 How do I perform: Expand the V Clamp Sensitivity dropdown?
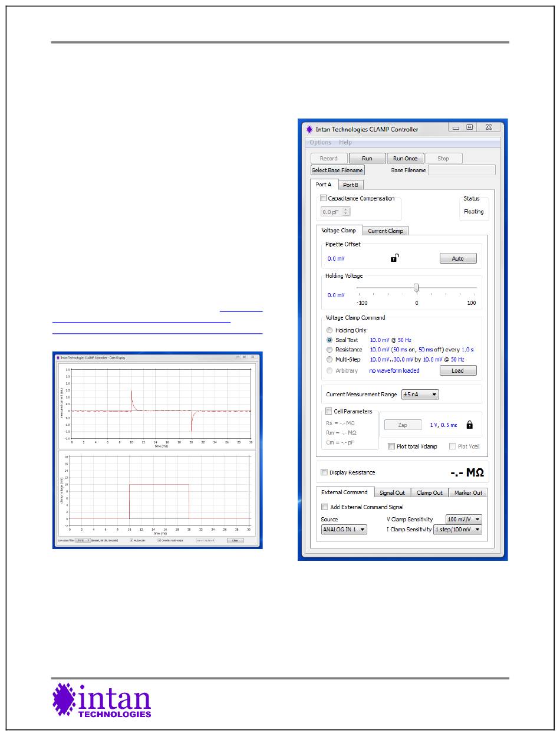[x=464, y=520]
